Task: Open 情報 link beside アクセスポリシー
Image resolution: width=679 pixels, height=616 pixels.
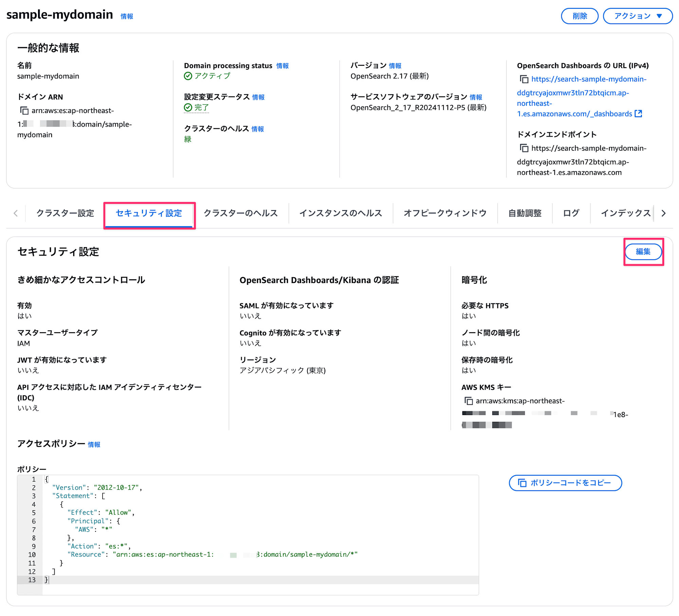Action: (94, 445)
